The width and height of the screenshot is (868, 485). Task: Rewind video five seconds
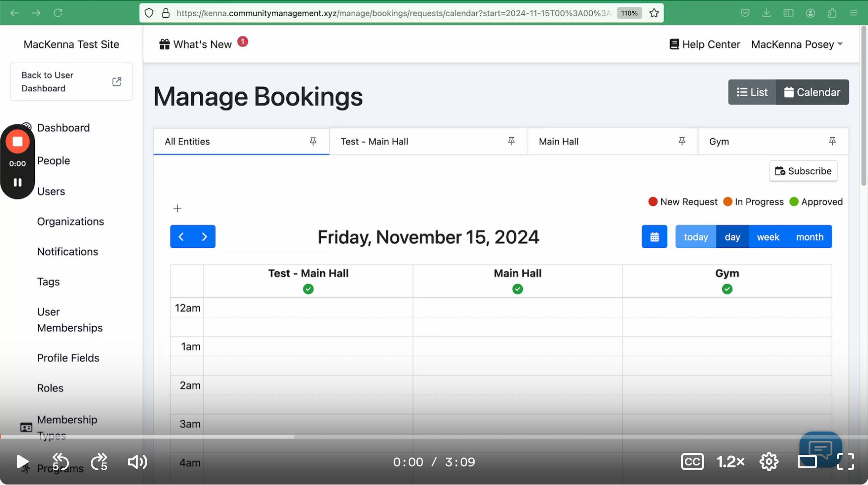click(x=60, y=462)
